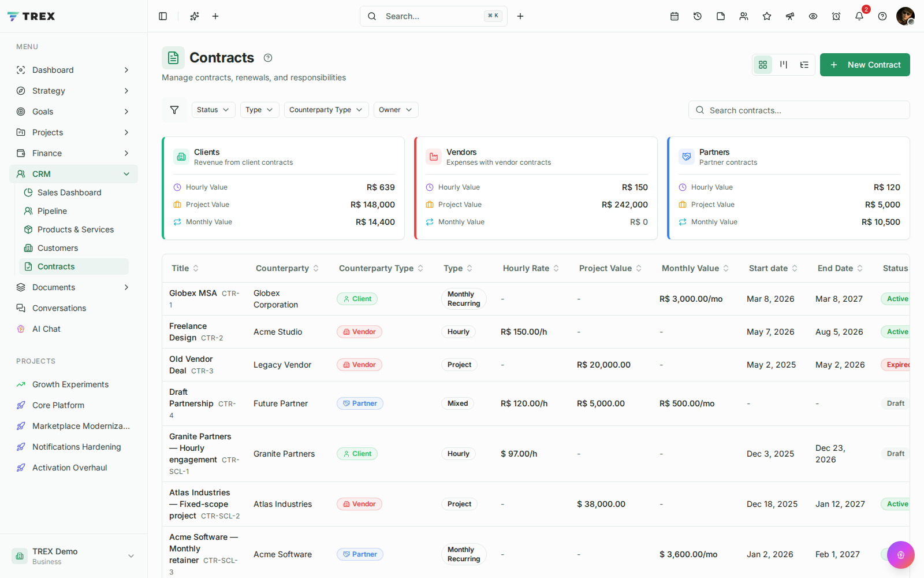Click the Vendors summary card
This screenshot has width=924, height=578.
[536, 188]
